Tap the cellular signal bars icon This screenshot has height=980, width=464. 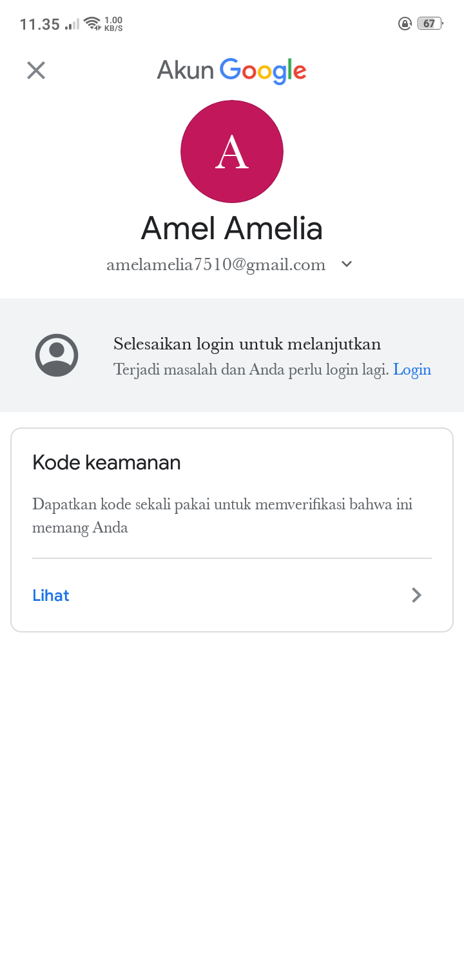point(72,24)
